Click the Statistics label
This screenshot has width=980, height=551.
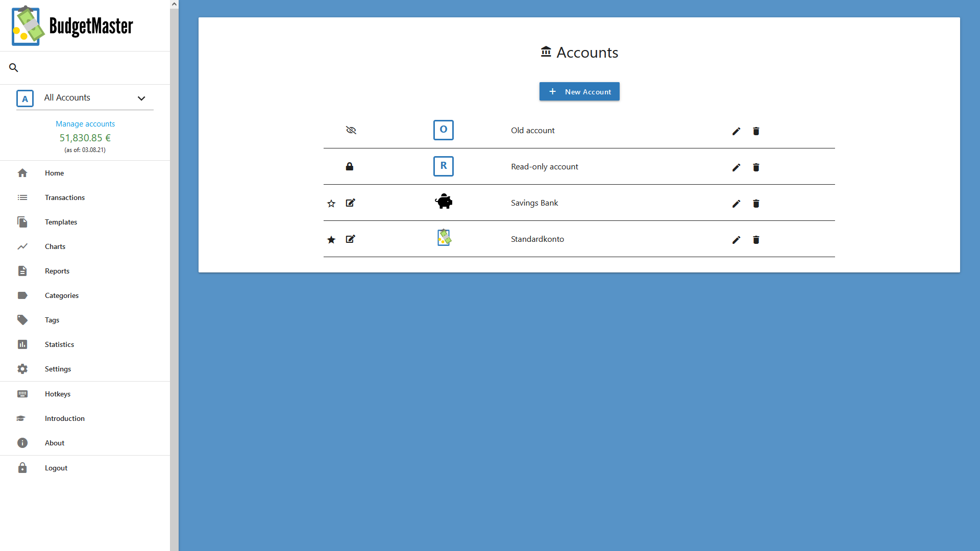[x=59, y=344]
